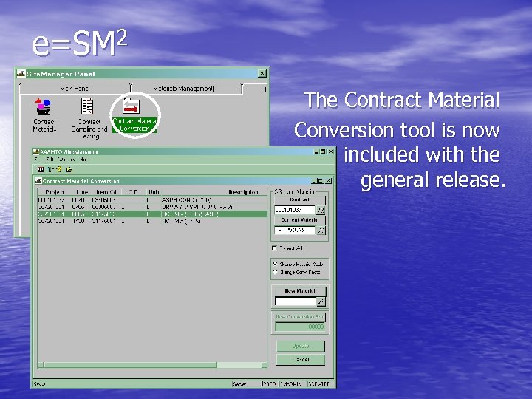The image size is (532, 399).
Task: Maximize the AASHTO SiteManager window
Action: pos(324,151)
